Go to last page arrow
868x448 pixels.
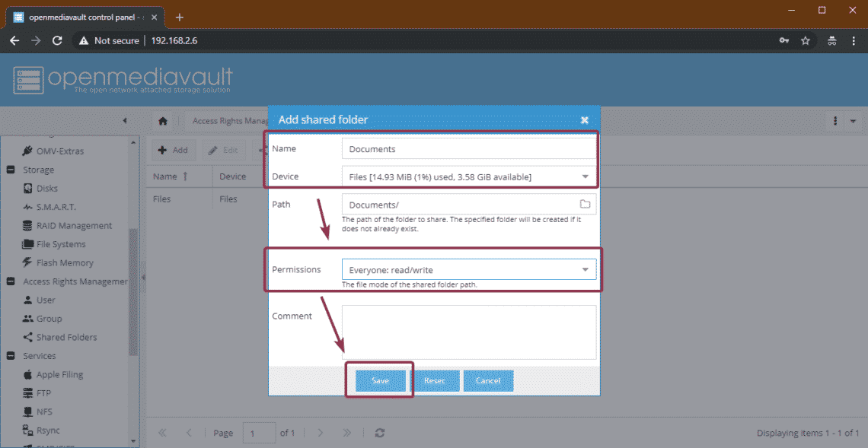347,433
